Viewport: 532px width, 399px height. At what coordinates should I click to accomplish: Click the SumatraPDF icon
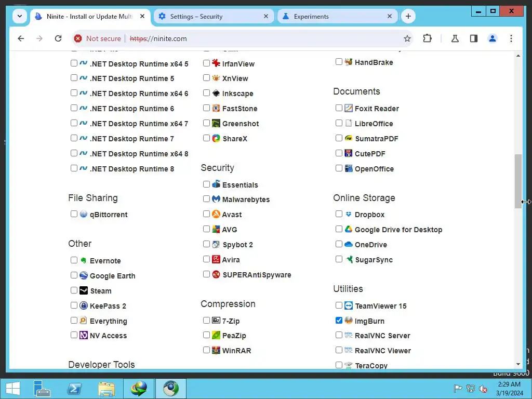pos(349,138)
